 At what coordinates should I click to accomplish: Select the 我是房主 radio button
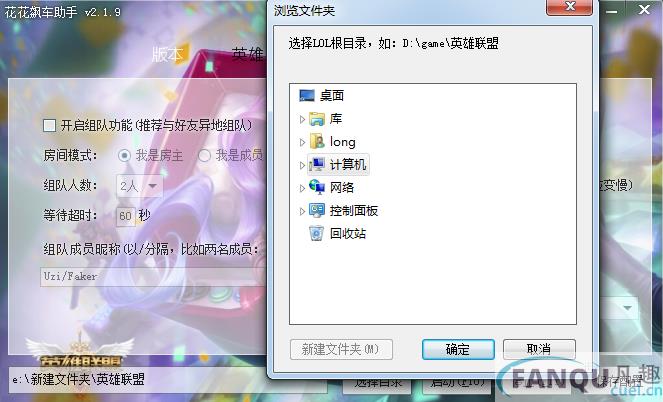(x=124, y=156)
